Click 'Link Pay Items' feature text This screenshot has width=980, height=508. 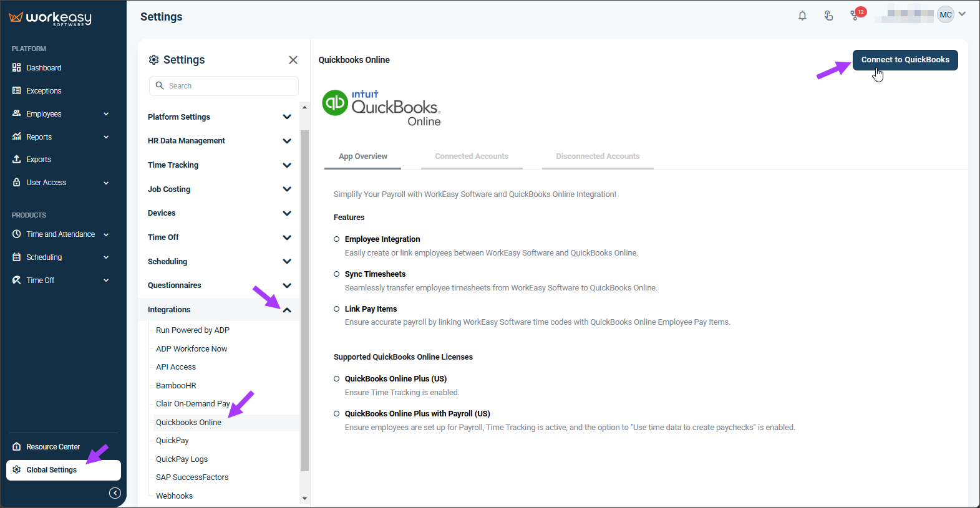point(371,309)
